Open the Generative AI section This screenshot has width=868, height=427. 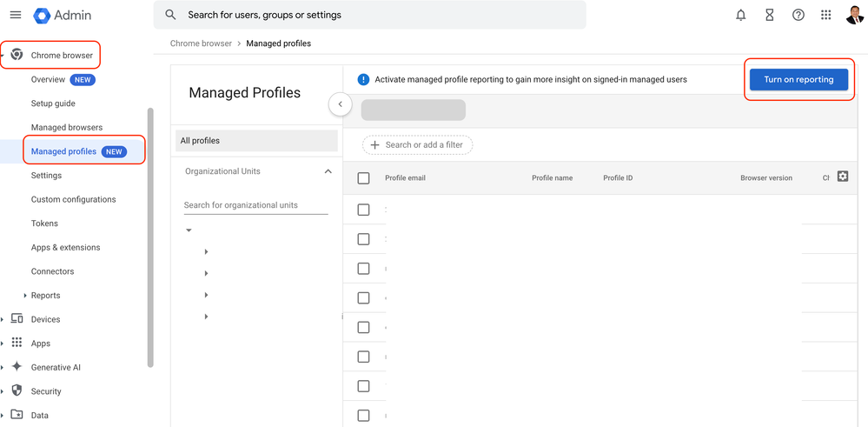click(56, 367)
